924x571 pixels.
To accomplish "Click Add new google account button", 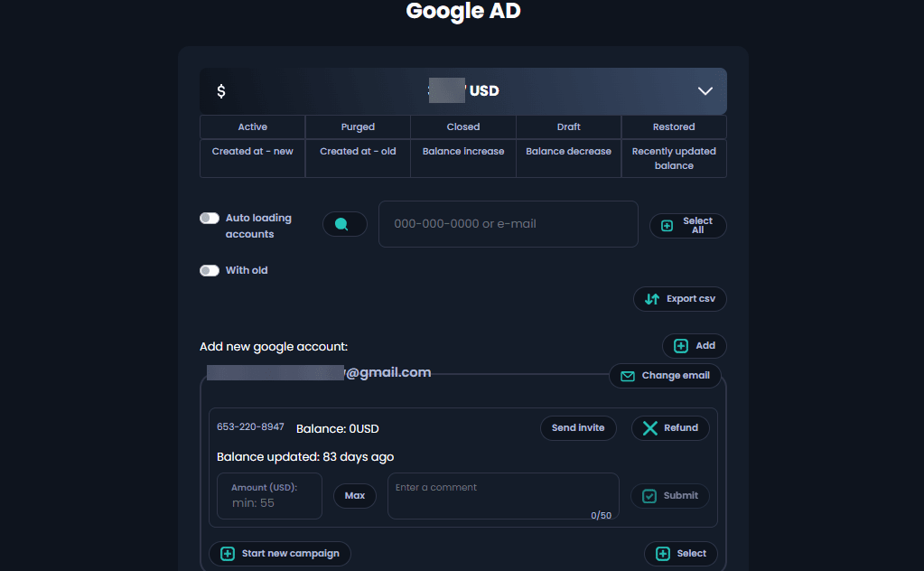I will (695, 346).
